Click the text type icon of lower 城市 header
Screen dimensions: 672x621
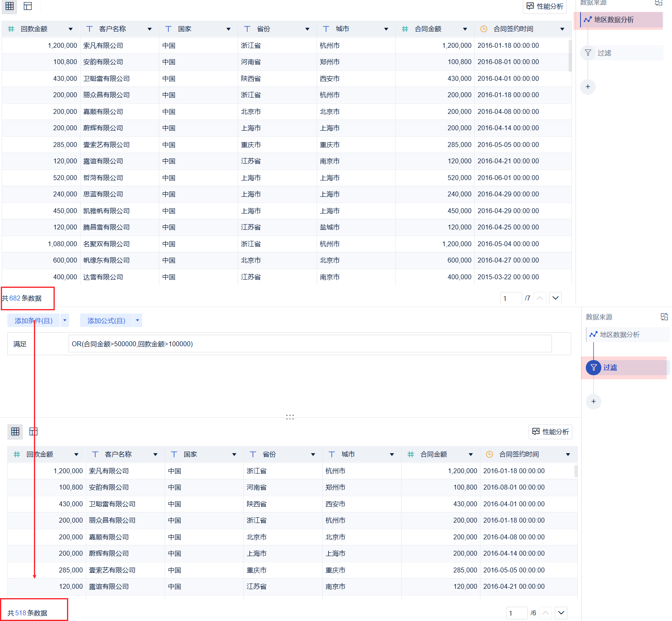[x=332, y=454]
